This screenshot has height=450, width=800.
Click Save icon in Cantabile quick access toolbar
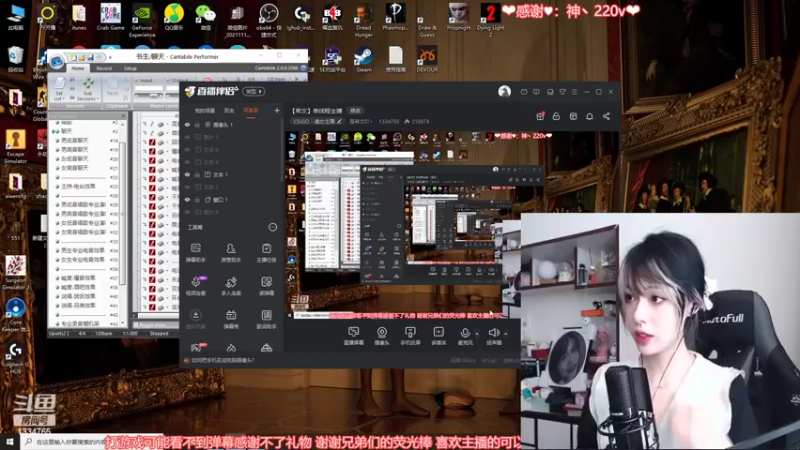90,57
